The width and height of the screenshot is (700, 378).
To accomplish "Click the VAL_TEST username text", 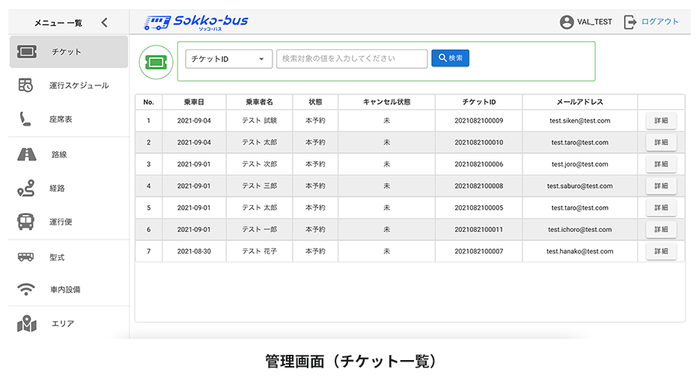I will tap(595, 21).
